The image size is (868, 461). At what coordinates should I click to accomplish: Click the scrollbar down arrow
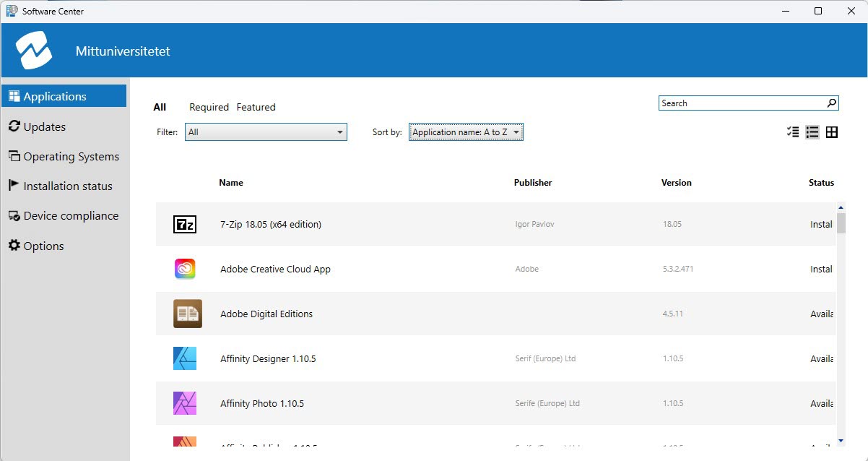(x=841, y=440)
